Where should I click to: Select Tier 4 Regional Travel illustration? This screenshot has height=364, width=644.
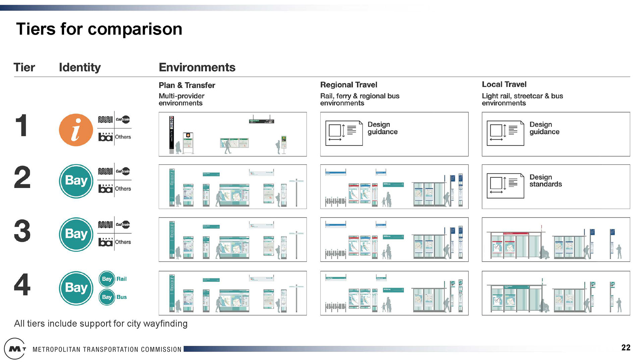pyautogui.click(x=394, y=293)
